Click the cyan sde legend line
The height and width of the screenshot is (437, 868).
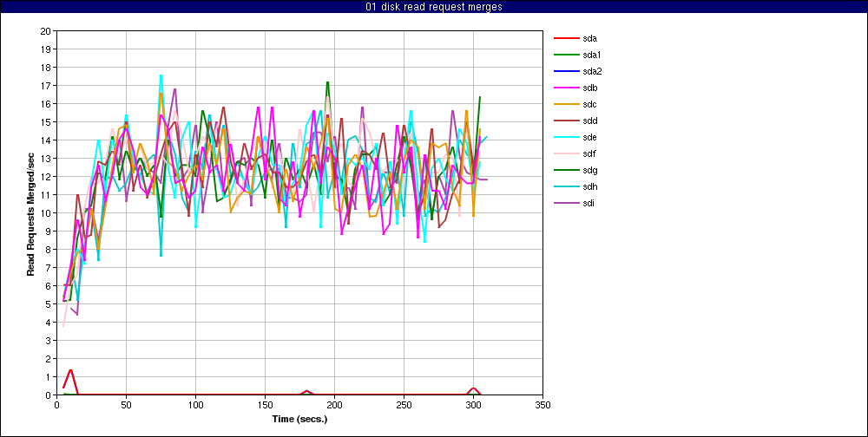[565, 137]
